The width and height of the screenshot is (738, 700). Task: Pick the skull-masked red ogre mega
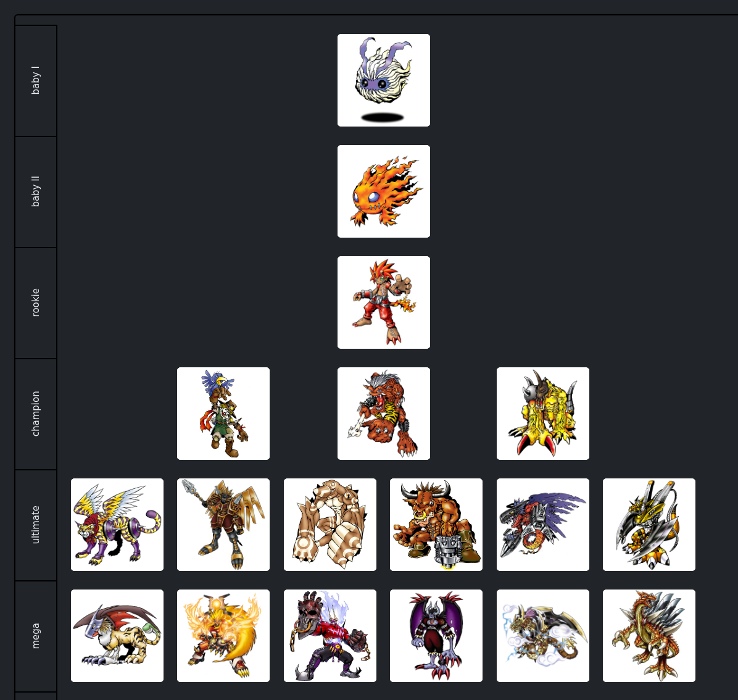pyautogui.click(x=330, y=636)
